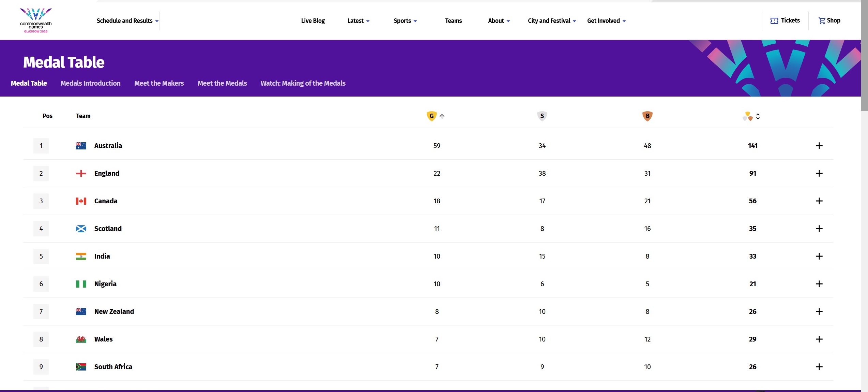868x392 pixels.
Task: Click the Scotland team name
Action: coord(108,229)
